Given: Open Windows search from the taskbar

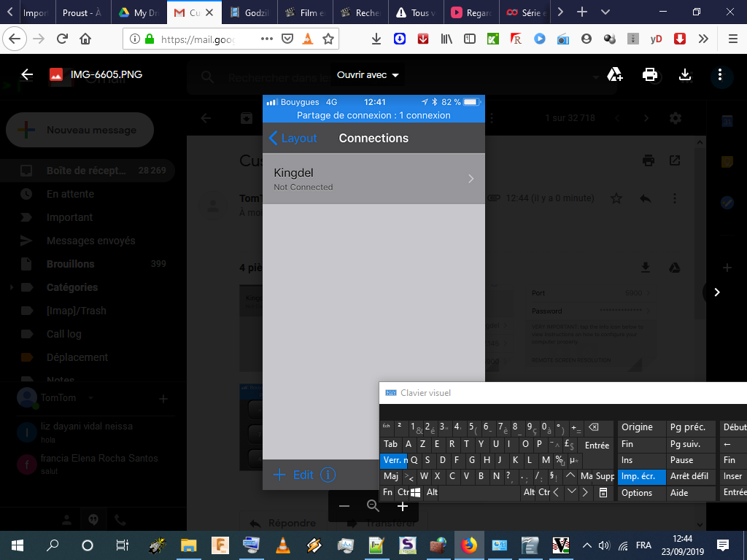Looking at the screenshot, I should pos(53,545).
